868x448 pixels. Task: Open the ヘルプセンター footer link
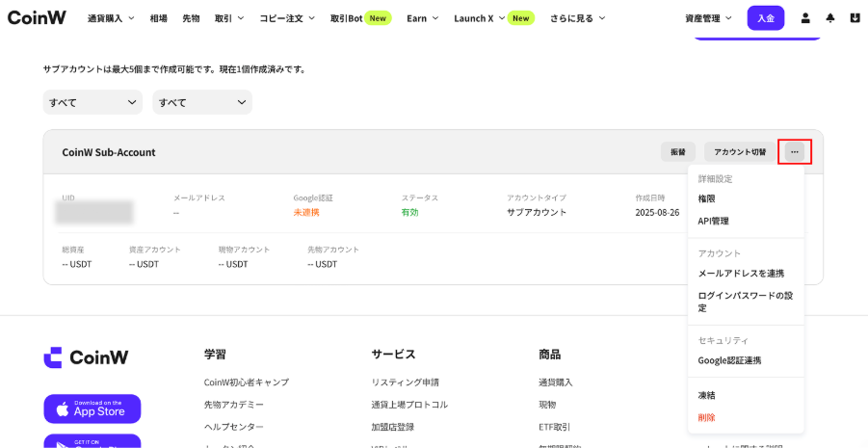(233, 427)
